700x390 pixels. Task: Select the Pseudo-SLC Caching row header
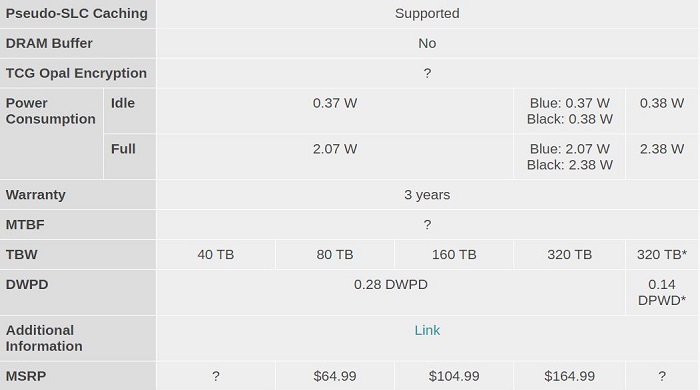coord(78,14)
